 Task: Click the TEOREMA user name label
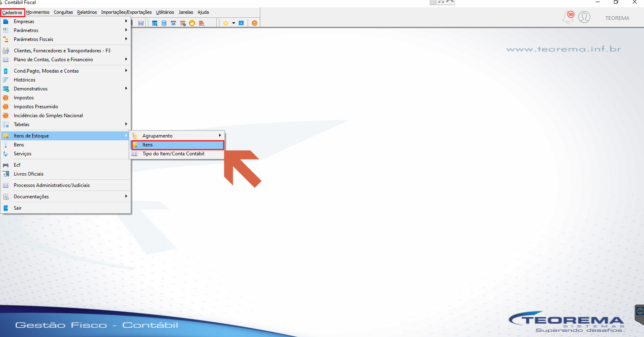pos(617,18)
